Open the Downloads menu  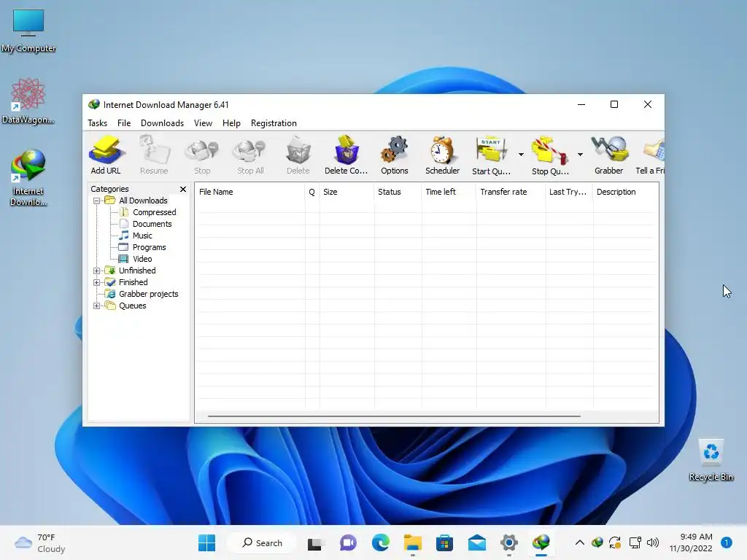click(162, 122)
